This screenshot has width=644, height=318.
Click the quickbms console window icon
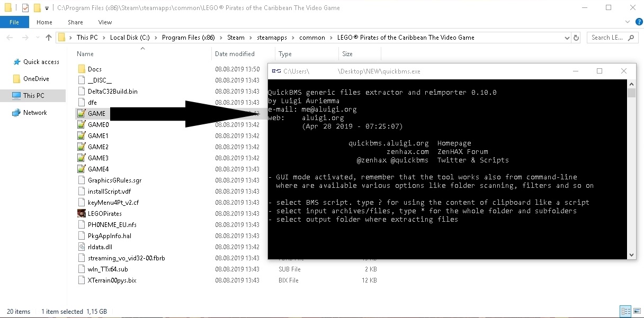[x=275, y=71]
